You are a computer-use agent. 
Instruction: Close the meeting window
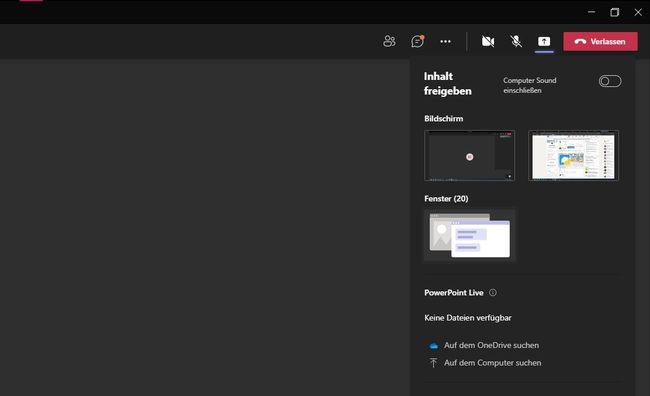pyautogui.click(x=638, y=12)
